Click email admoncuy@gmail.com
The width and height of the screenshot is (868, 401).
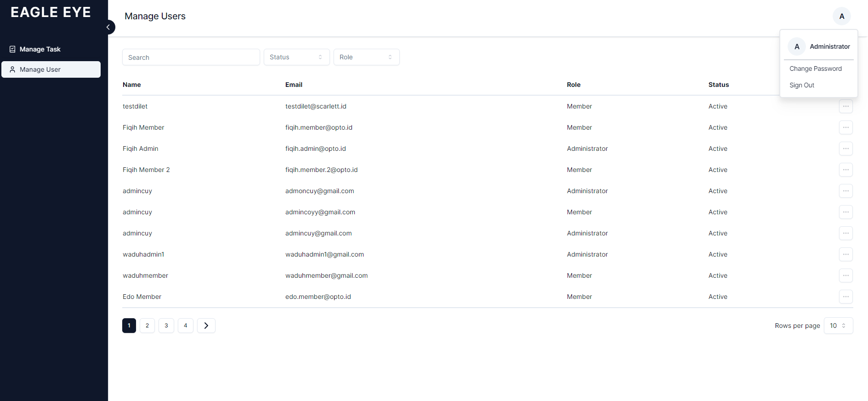(x=320, y=191)
